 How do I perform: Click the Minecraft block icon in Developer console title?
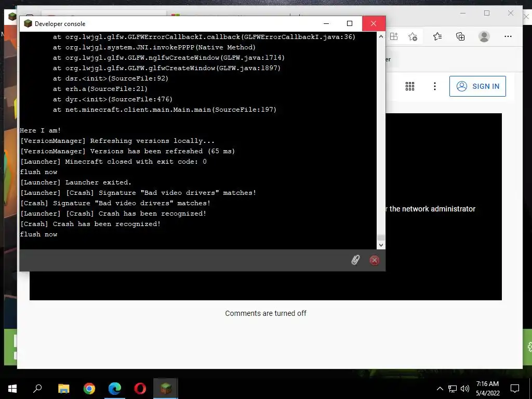click(28, 24)
